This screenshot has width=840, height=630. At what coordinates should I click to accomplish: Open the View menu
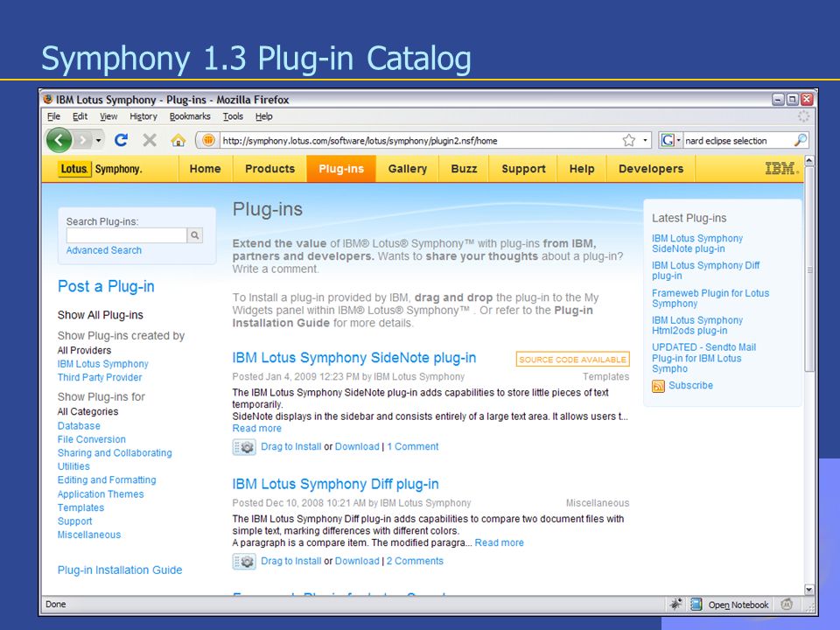108,116
